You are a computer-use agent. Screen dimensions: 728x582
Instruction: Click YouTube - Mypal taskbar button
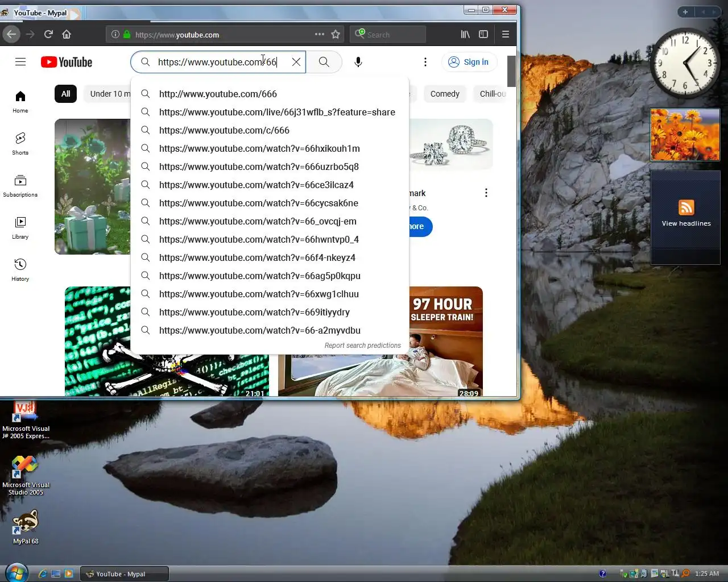124,574
